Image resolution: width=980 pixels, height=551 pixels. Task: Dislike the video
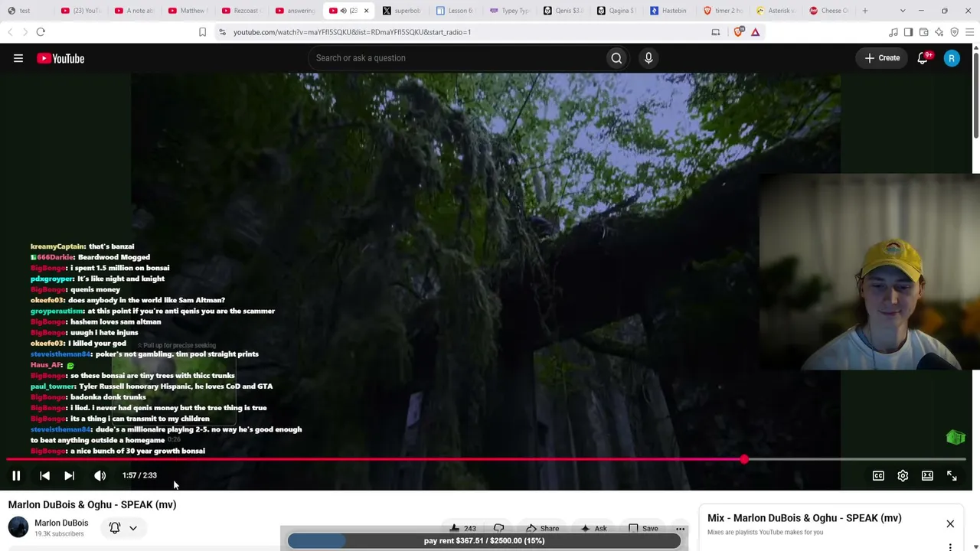(x=499, y=528)
